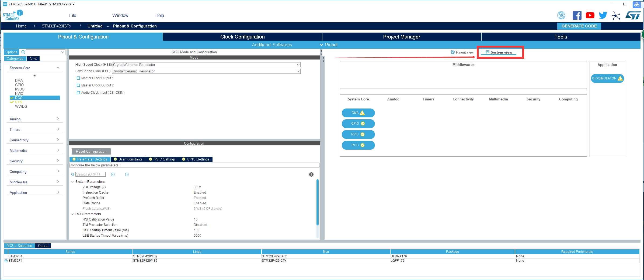644x280 pixels.
Task: Open the GFXSIMULATOR application block
Action: pos(607,78)
